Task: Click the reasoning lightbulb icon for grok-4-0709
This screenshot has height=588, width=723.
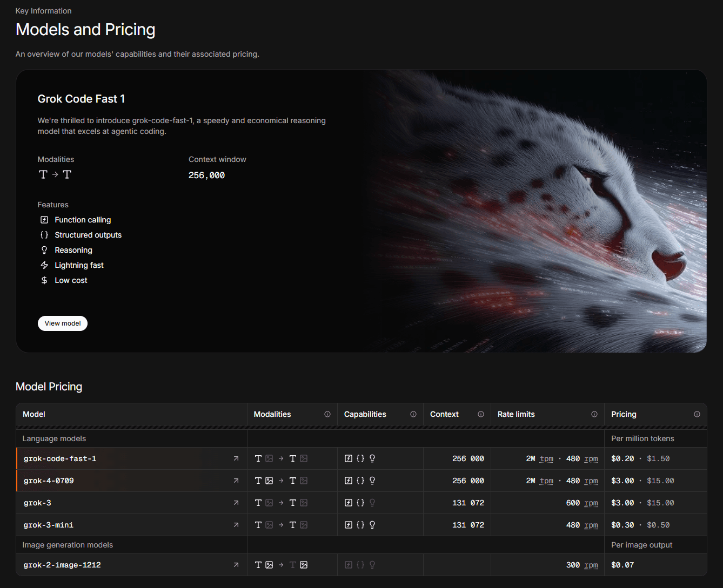Action: pyautogui.click(x=372, y=481)
